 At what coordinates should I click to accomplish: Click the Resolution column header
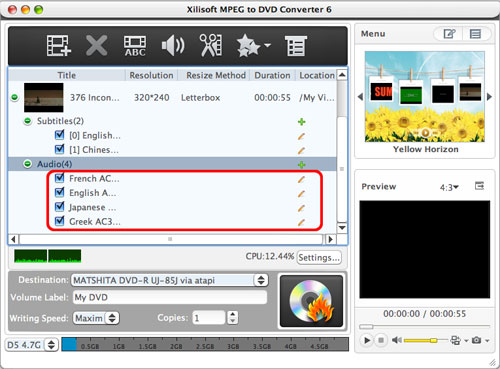click(151, 75)
